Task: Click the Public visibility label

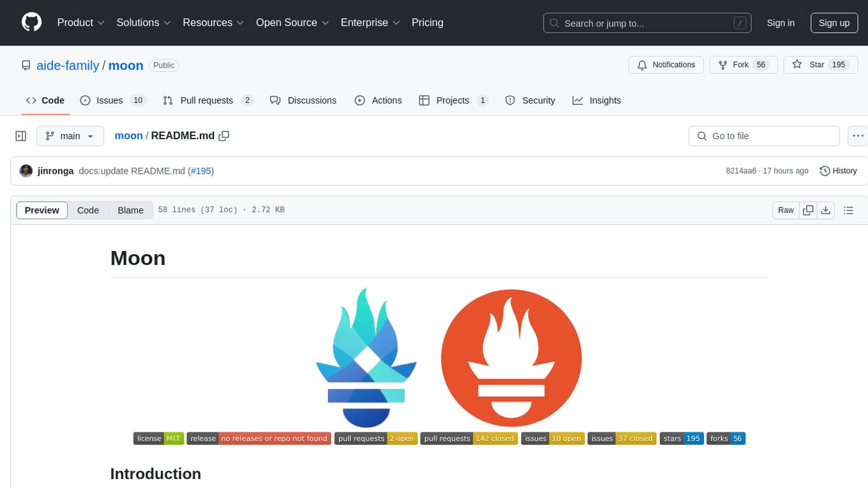Action: (x=164, y=65)
